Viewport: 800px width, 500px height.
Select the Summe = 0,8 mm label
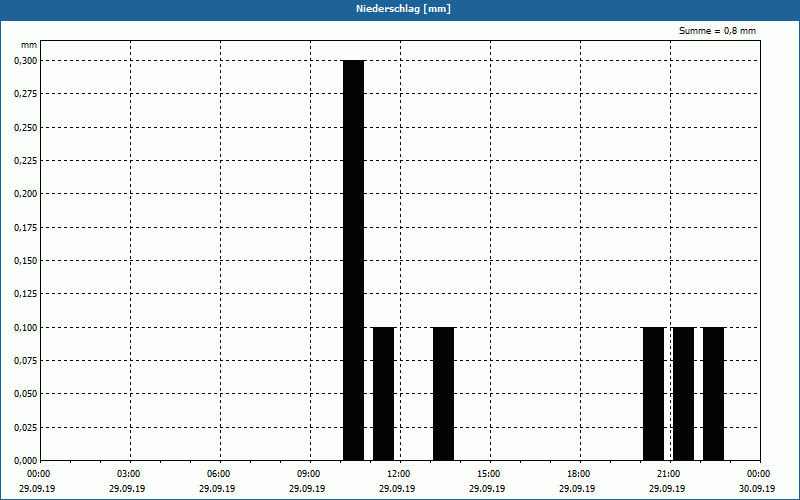(x=717, y=31)
